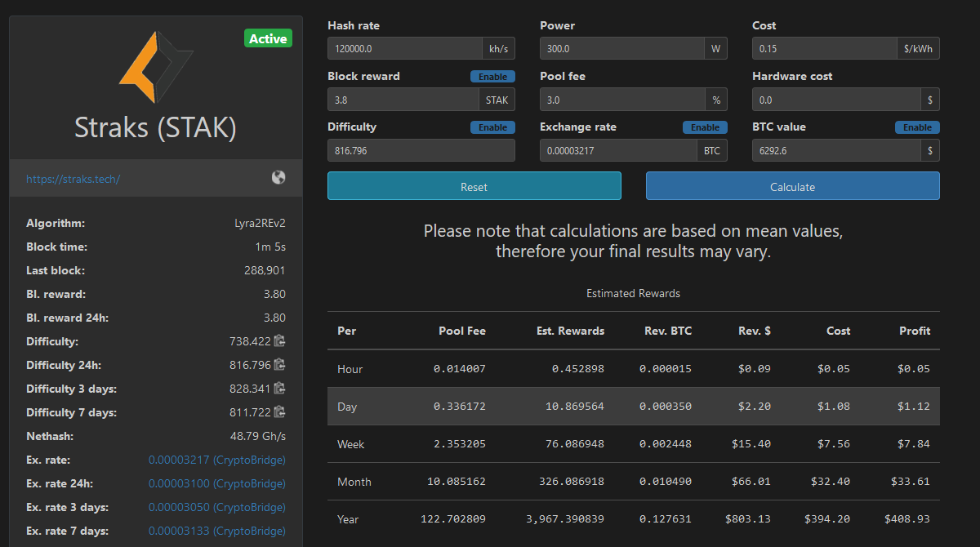Screen dimensions: 980x547
Task: Open the Ex. rate 24h CryptoBridge link
Action: [217, 483]
